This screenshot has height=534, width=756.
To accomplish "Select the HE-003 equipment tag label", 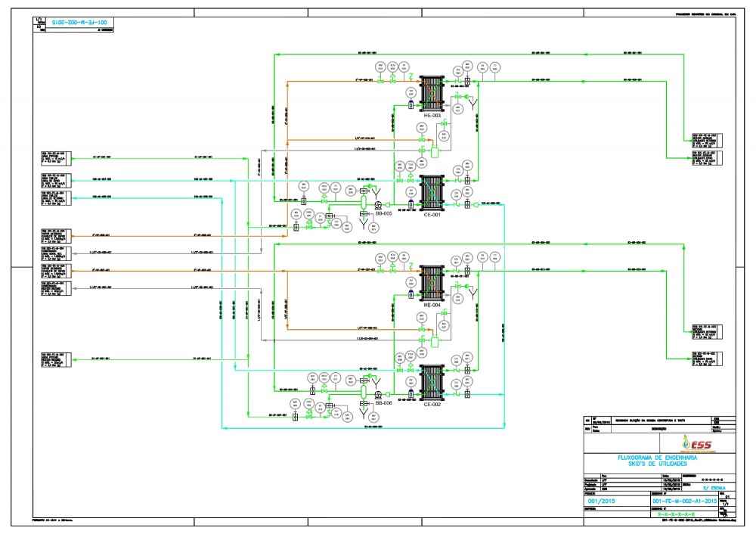I will pos(432,115).
